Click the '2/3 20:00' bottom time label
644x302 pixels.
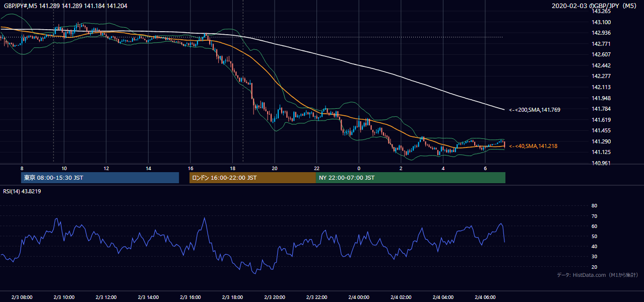275,297
